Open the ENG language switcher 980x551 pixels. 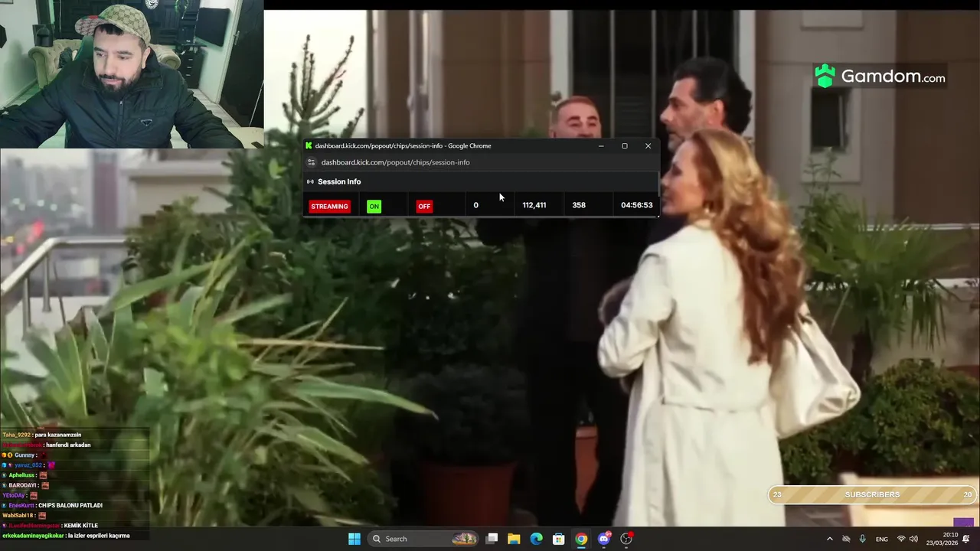pos(882,539)
